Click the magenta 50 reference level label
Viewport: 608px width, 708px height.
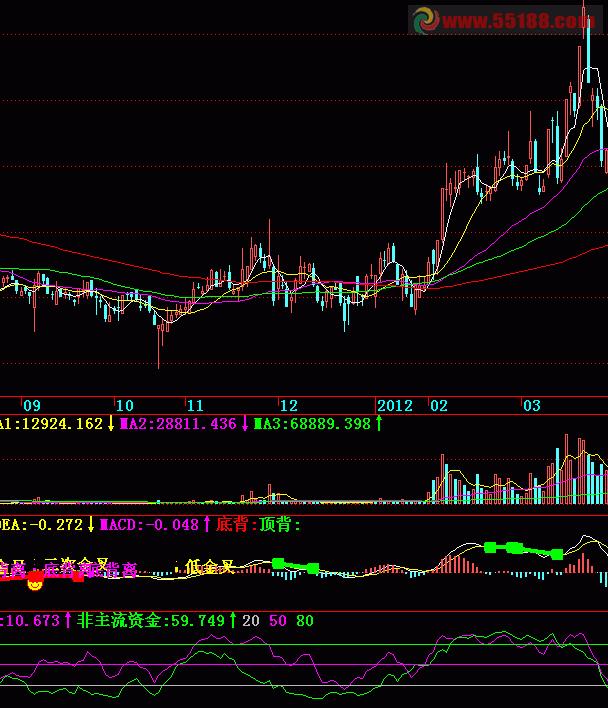pyautogui.click(x=278, y=621)
